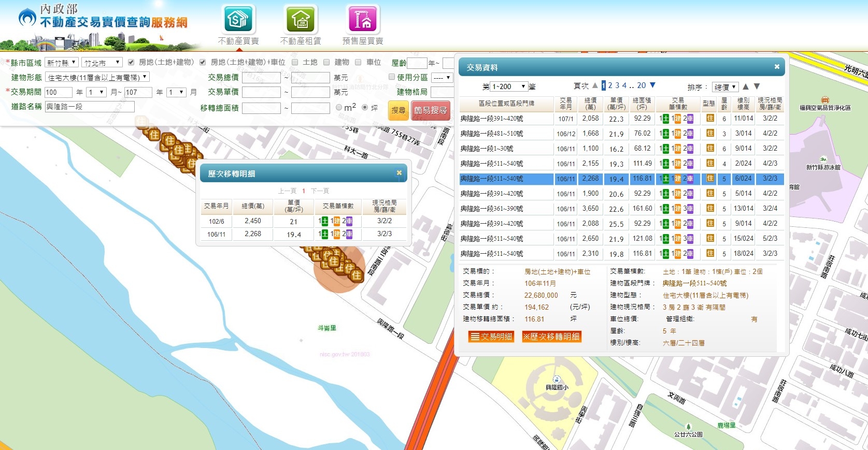Click the 公廿六公園 park marker
This screenshot has width=868, height=450.
(688, 427)
